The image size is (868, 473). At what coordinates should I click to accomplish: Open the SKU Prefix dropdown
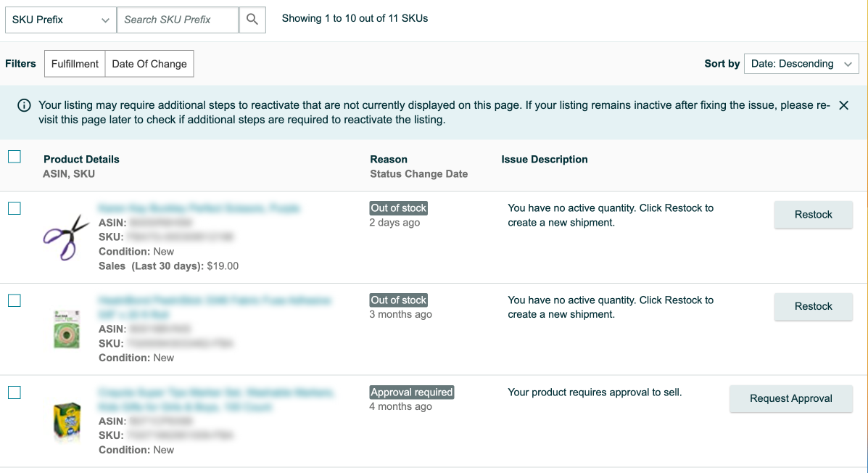(61, 20)
